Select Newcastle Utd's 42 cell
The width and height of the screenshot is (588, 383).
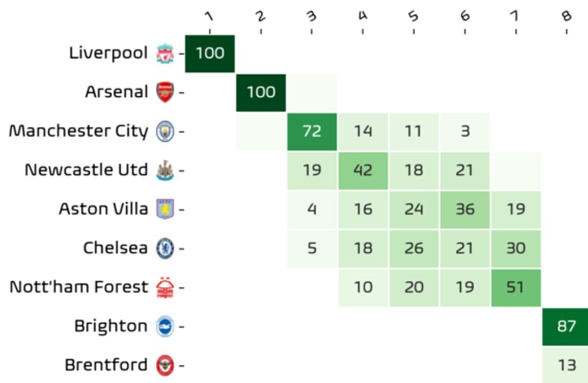(363, 170)
